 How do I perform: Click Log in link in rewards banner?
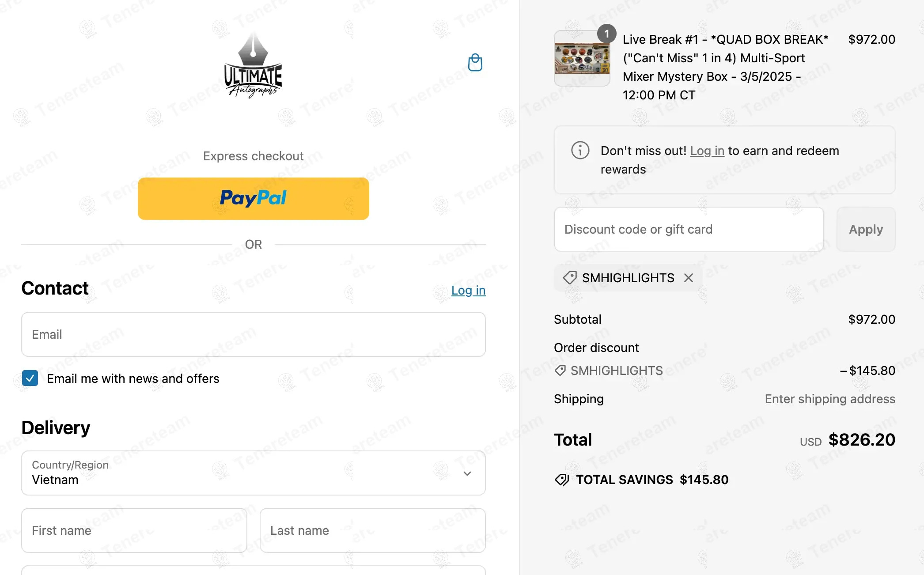(707, 151)
